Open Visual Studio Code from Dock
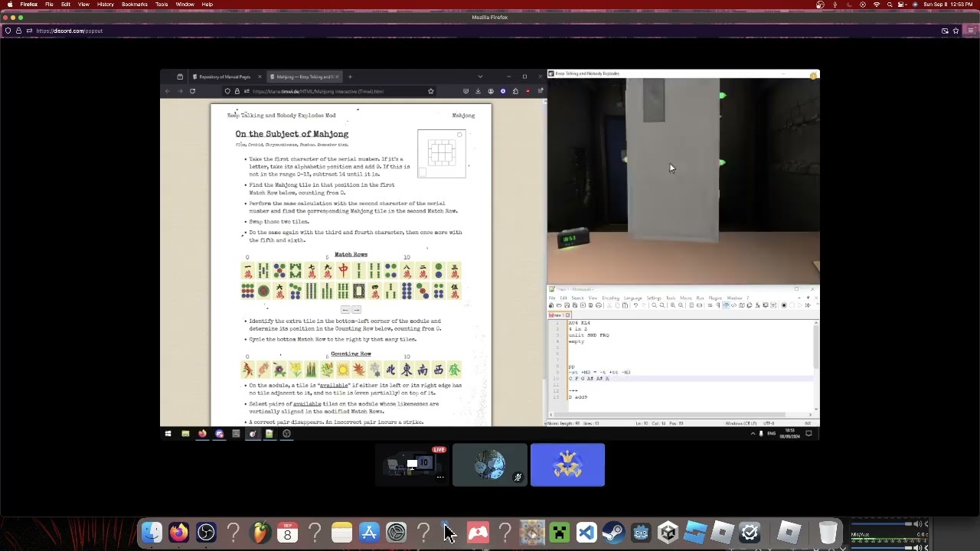Viewport: 980px width, 551px height. pyautogui.click(x=586, y=532)
